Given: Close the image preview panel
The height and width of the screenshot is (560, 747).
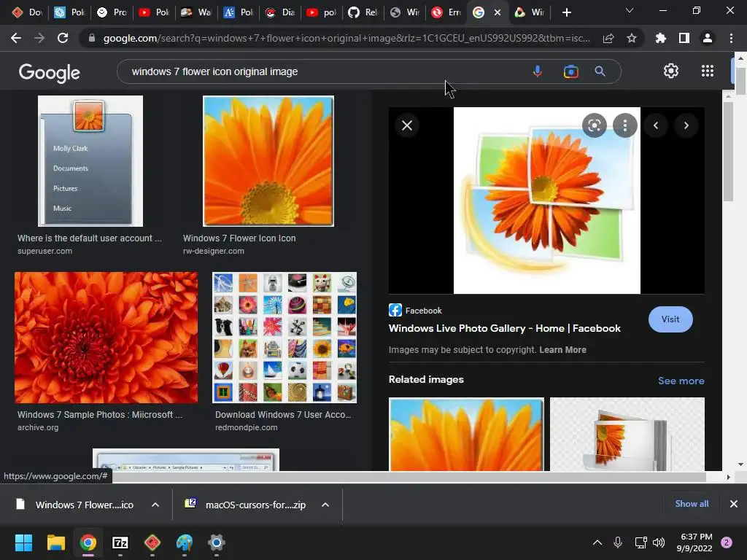Looking at the screenshot, I should coord(407,125).
